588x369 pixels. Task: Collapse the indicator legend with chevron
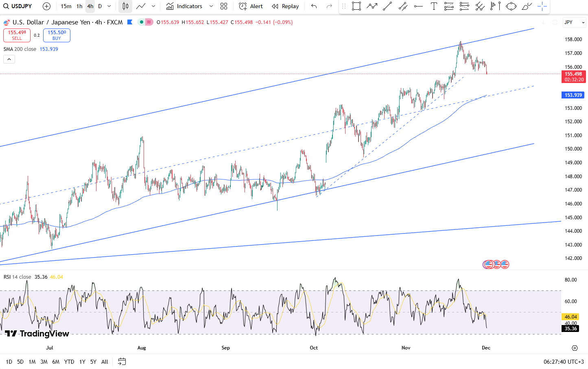pyautogui.click(x=9, y=59)
